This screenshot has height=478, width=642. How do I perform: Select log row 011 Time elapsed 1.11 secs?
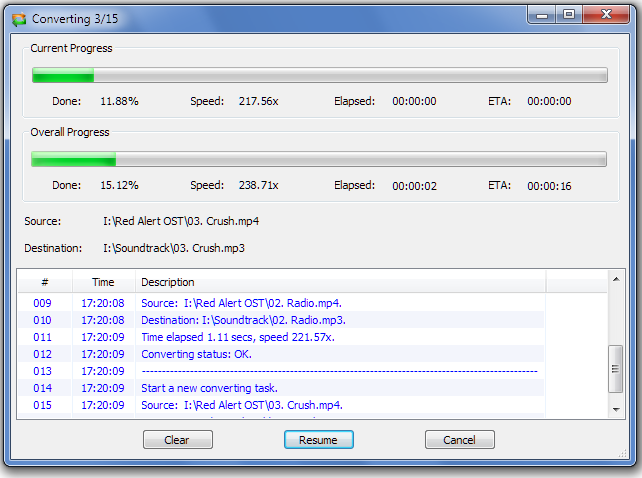tap(281, 337)
